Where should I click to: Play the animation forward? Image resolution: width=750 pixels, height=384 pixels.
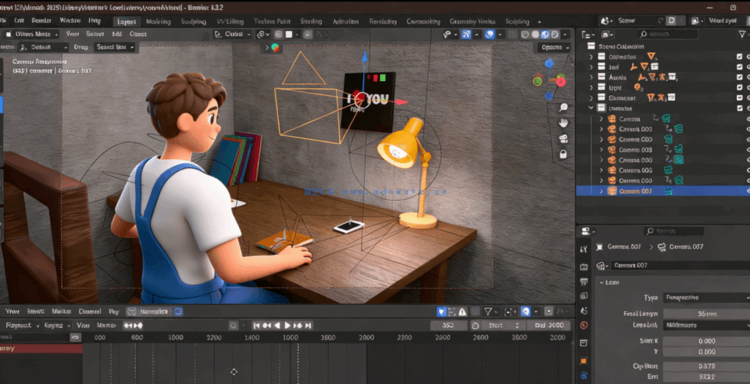point(287,326)
